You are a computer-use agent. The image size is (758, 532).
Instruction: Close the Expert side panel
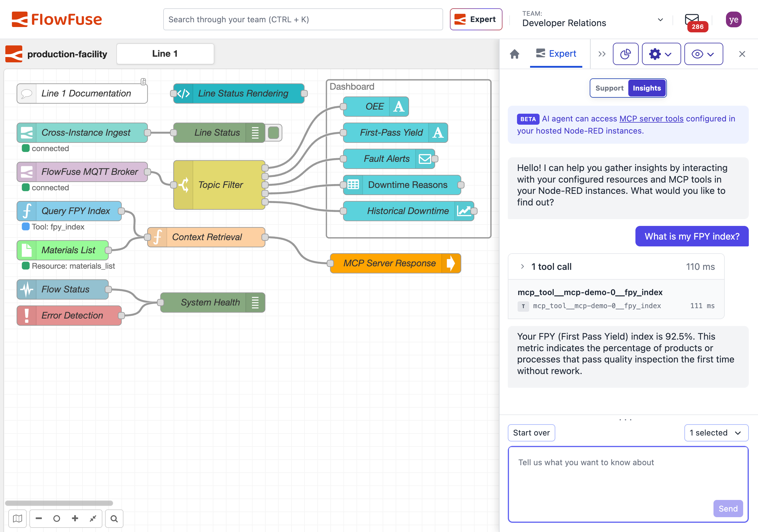(x=742, y=54)
